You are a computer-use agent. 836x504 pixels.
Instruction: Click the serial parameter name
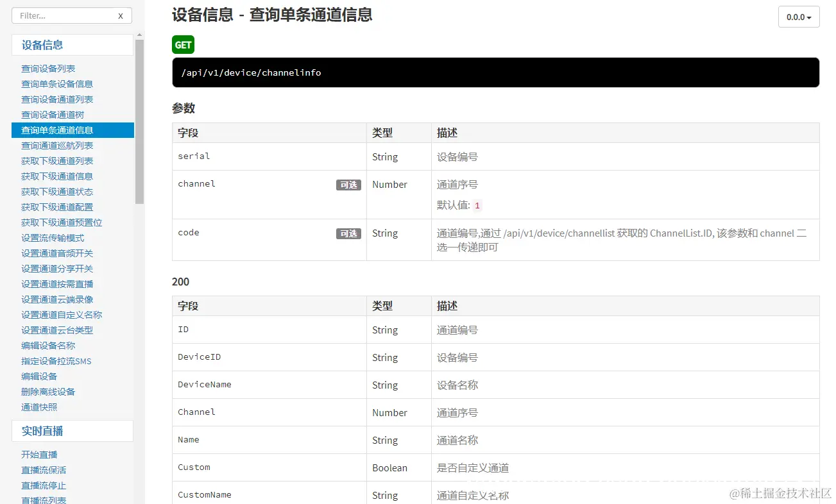pos(194,156)
